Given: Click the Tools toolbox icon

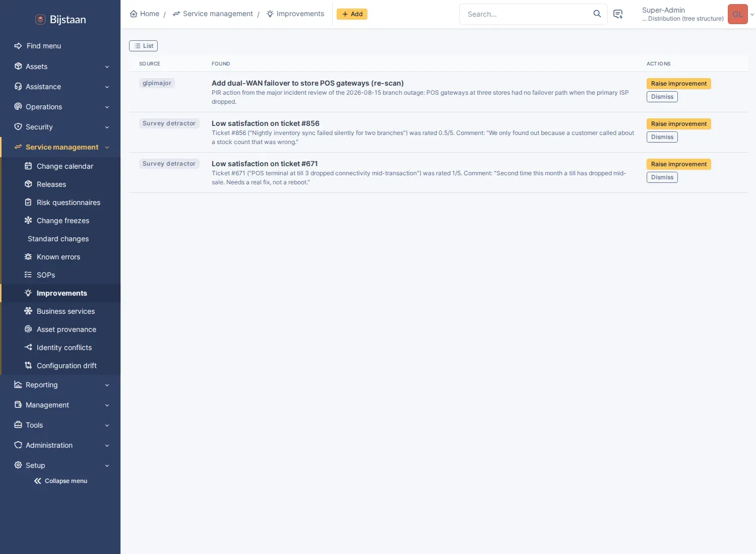Looking at the screenshot, I should (x=18, y=425).
